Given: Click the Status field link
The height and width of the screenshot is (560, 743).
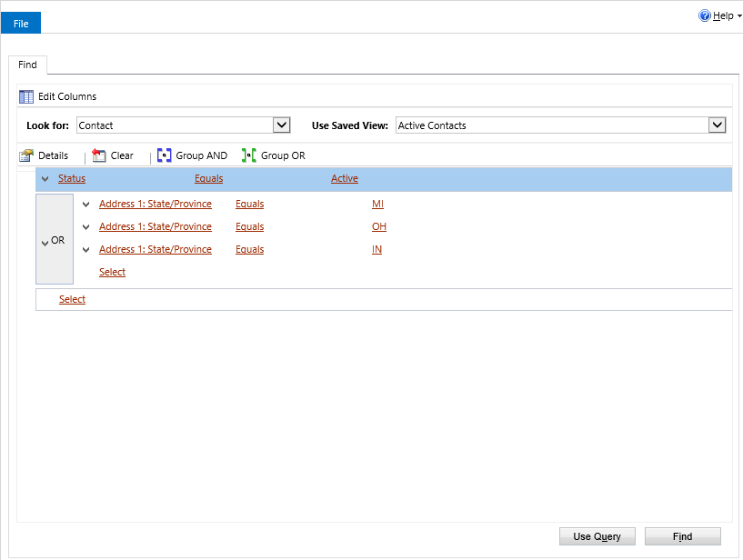Looking at the screenshot, I should point(72,178).
